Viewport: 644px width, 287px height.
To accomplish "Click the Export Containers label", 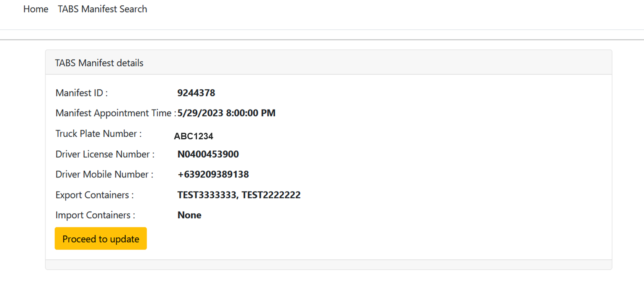I will point(95,195).
